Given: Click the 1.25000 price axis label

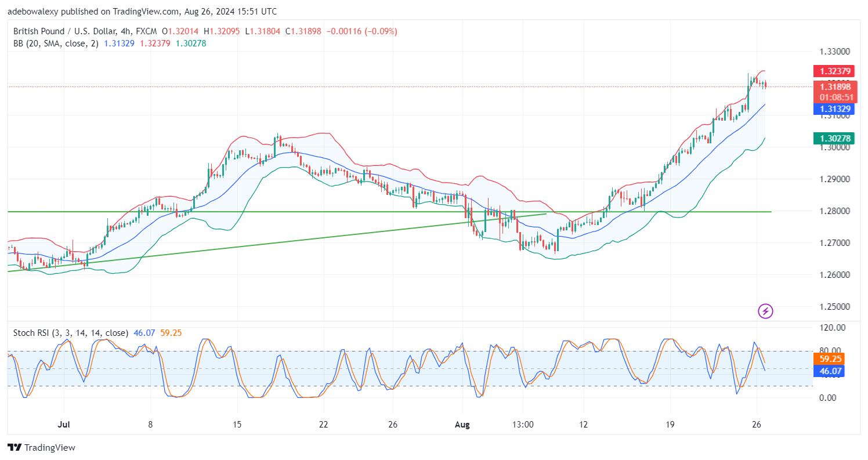Looking at the screenshot, I should click(x=835, y=307).
